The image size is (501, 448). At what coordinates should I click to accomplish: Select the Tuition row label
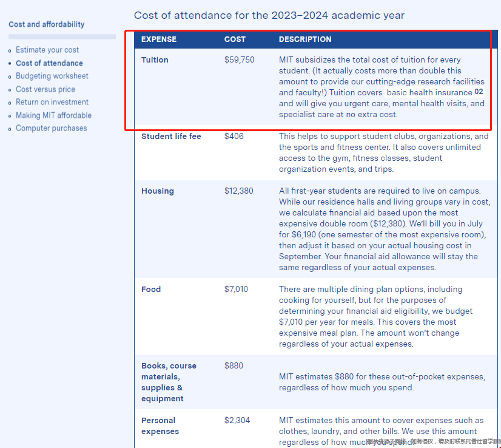tap(155, 60)
